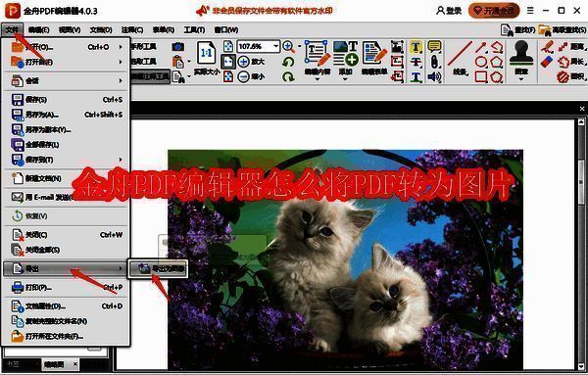Click the 放大 Zoom In plus icon

tap(243, 62)
